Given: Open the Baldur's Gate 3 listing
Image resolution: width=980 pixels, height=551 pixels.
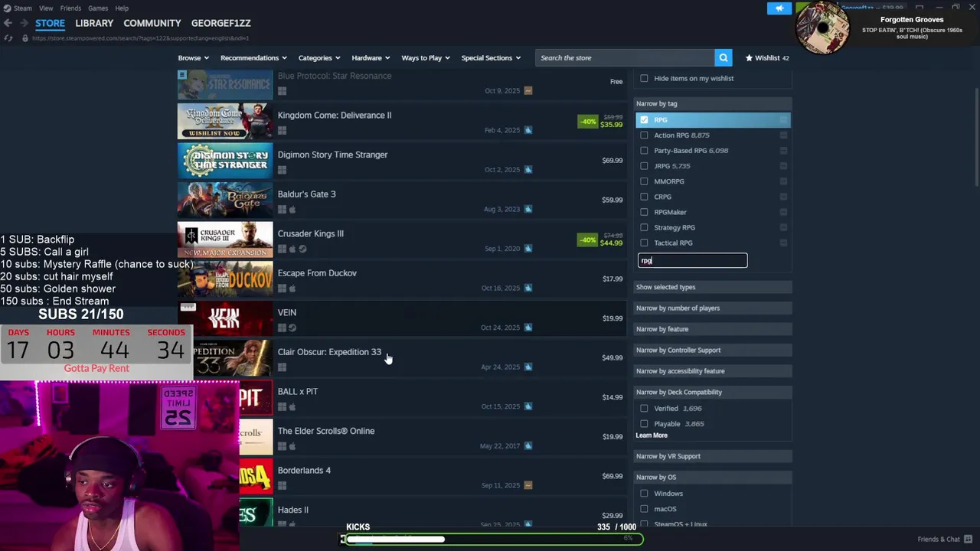Looking at the screenshot, I should tap(402, 201).
